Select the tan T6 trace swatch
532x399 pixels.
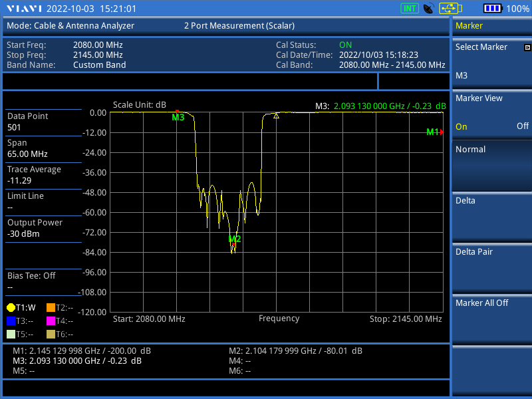click(x=51, y=334)
